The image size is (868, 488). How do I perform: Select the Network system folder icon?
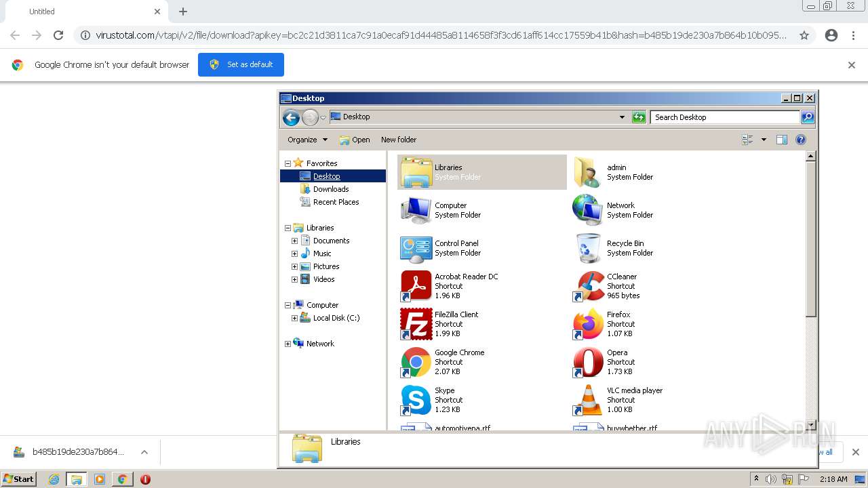pyautogui.click(x=588, y=210)
